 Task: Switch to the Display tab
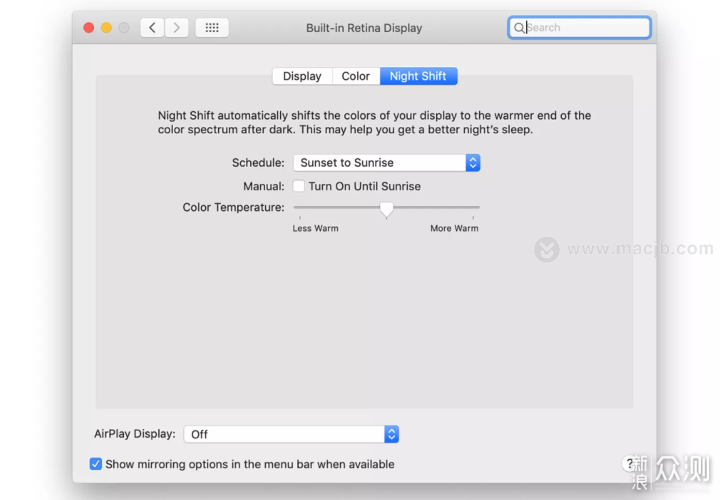(302, 76)
